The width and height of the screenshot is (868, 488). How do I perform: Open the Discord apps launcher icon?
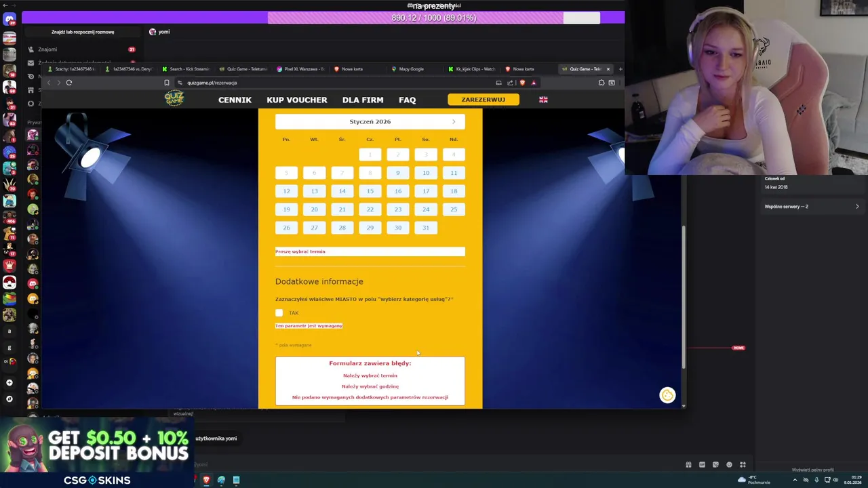coord(743,464)
